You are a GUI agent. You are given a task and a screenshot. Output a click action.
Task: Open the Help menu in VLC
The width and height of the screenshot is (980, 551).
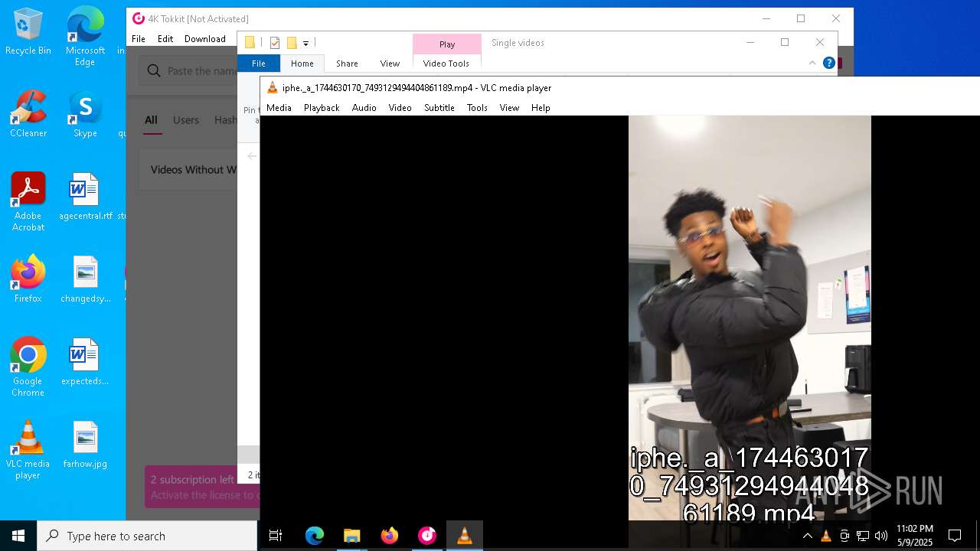point(541,108)
